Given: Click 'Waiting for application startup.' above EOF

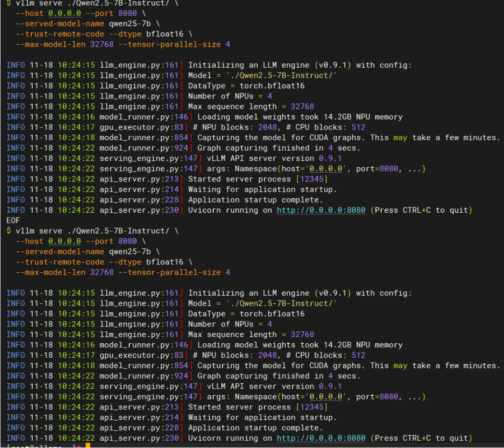Looking at the screenshot, I should 263,189.
